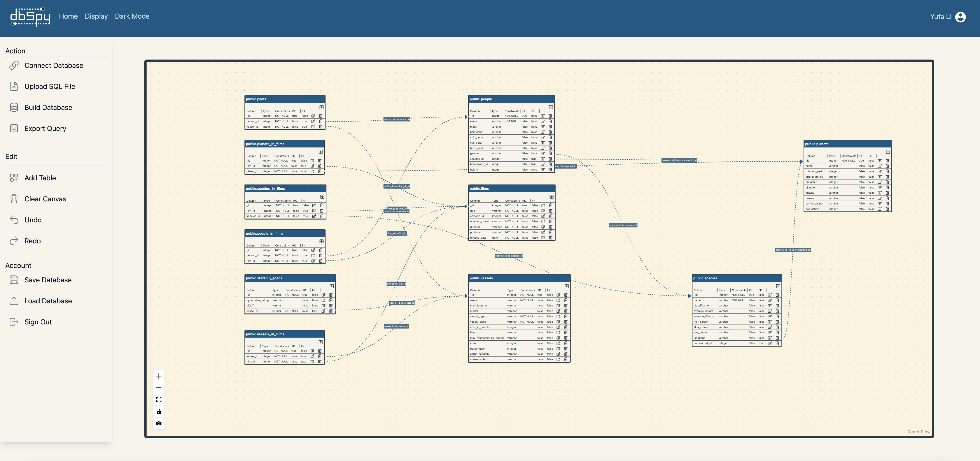Open the Home menu item
This screenshot has width=980, height=461.
click(x=68, y=16)
